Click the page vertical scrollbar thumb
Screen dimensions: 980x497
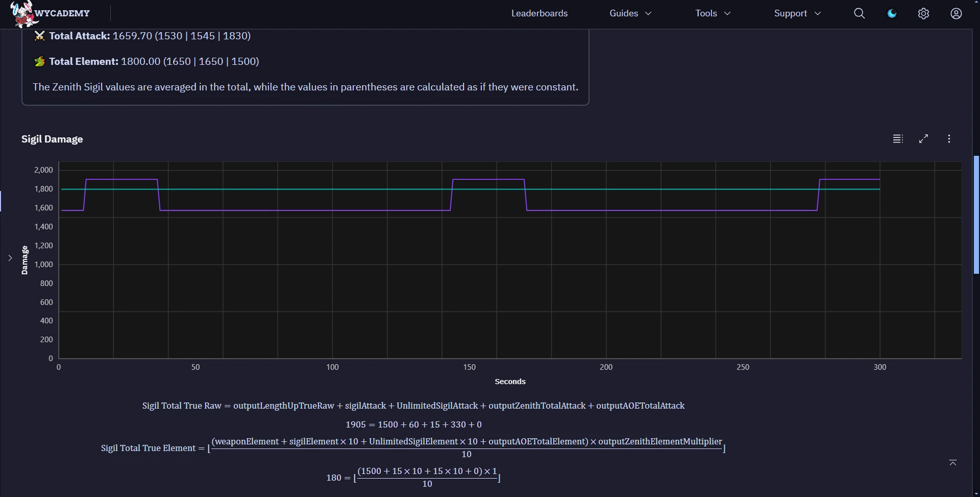click(x=976, y=215)
